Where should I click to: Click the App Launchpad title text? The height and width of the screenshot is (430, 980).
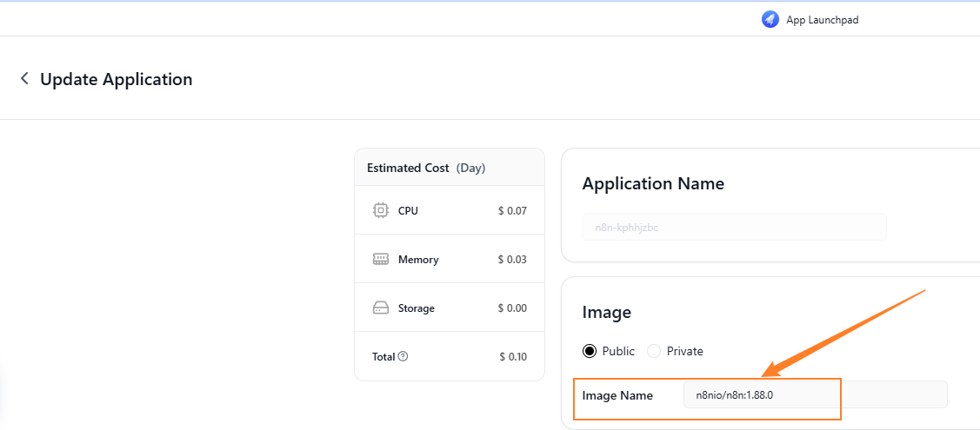[x=823, y=20]
